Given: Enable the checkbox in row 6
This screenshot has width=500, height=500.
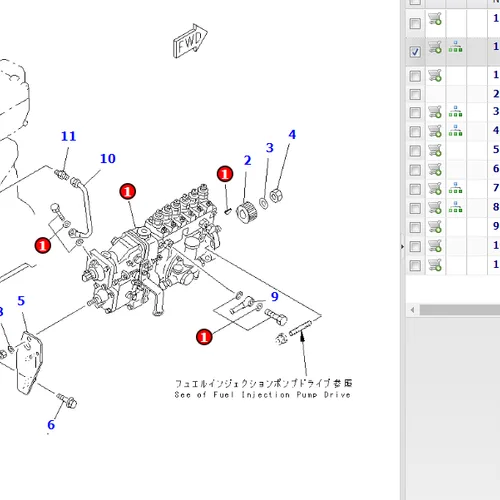Looking at the screenshot, I should pyautogui.click(x=415, y=170).
